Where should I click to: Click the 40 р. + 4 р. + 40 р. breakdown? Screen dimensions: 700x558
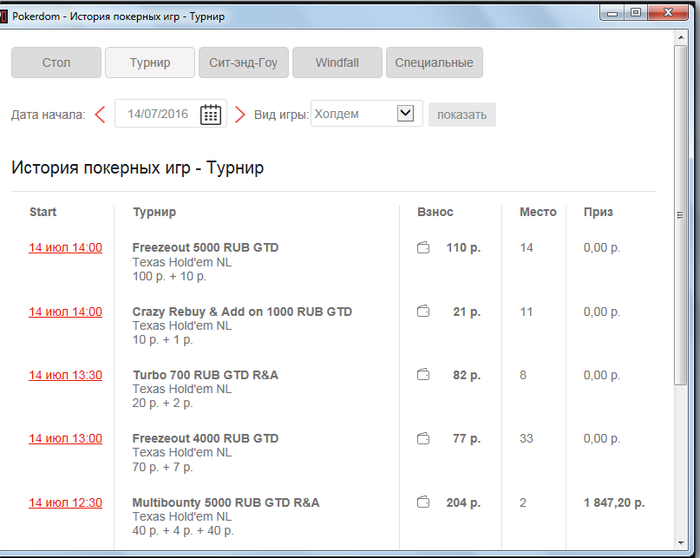click(x=183, y=531)
